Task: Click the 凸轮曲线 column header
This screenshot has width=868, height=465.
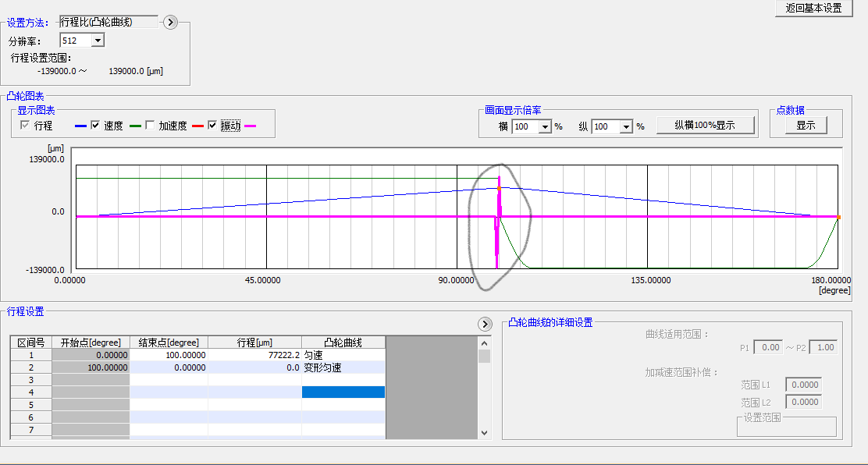Action: (x=343, y=343)
